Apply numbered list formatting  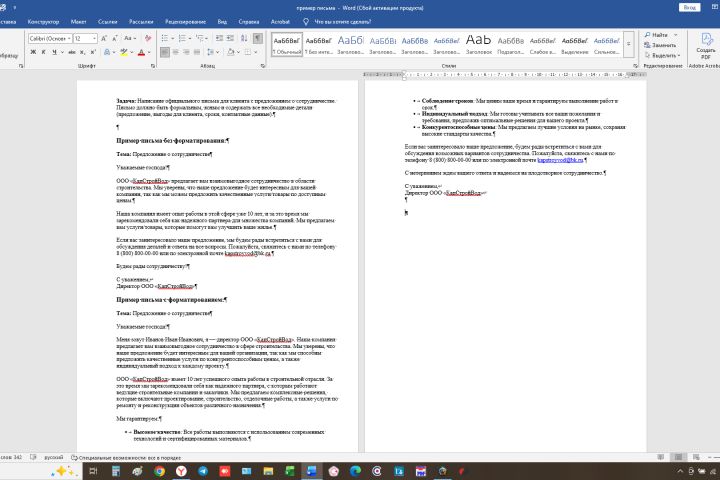pos(182,38)
